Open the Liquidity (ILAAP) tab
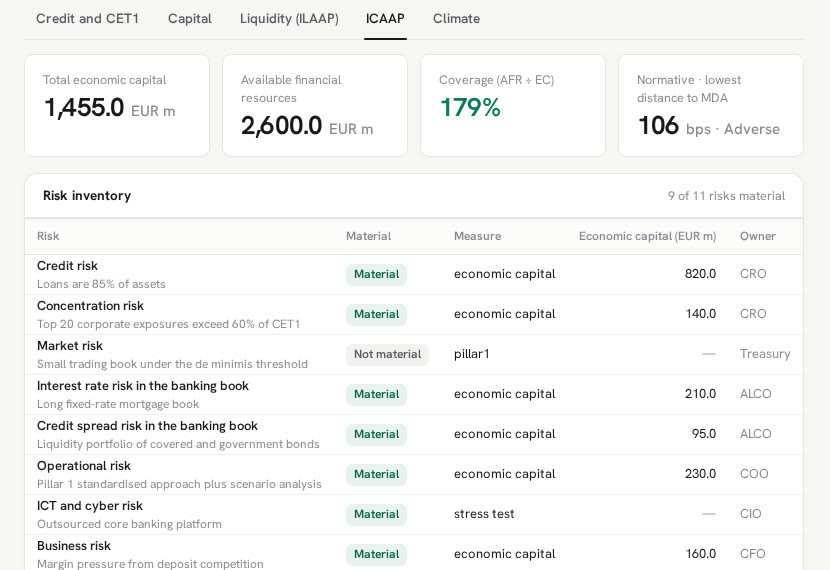830x570 pixels. (x=289, y=19)
